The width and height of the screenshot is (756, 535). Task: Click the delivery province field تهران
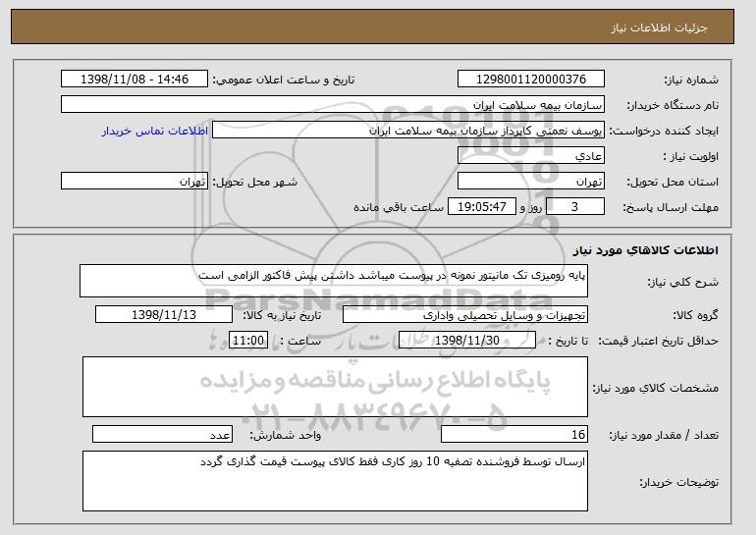[x=531, y=182]
